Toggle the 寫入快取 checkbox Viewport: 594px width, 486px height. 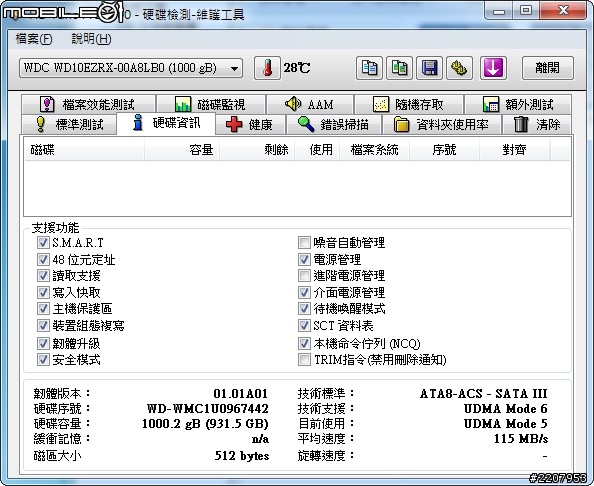[43, 292]
